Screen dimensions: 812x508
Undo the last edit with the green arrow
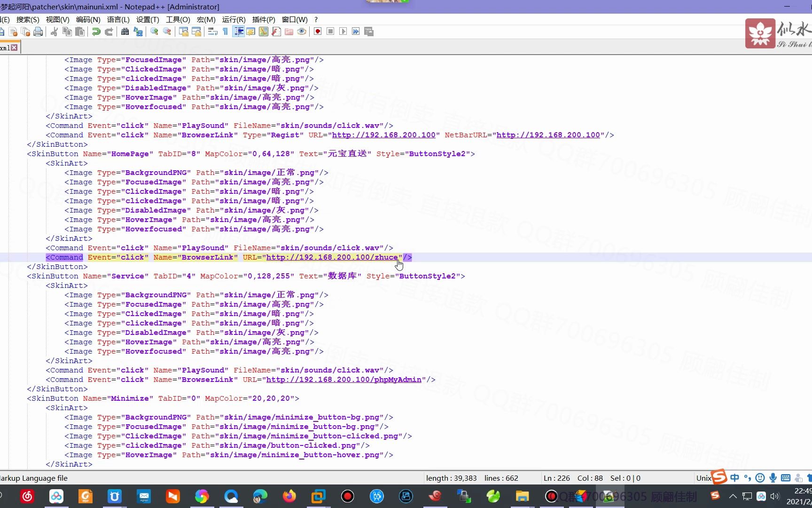96,32
